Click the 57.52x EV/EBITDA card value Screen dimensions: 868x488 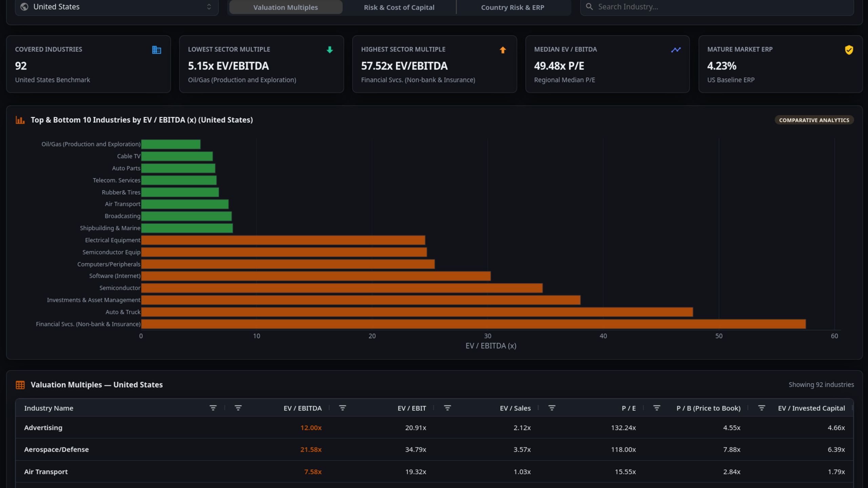pyautogui.click(x=404, y=66)
